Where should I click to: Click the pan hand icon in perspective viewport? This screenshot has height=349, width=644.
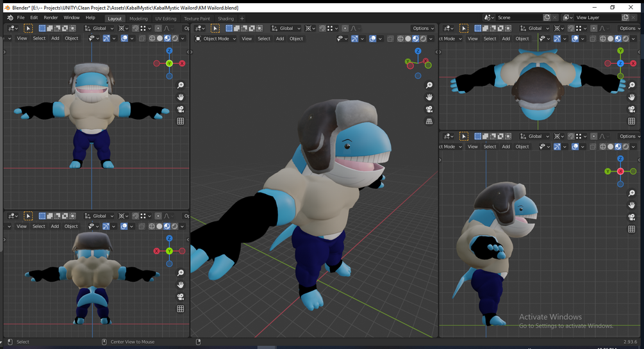(429, 97)
